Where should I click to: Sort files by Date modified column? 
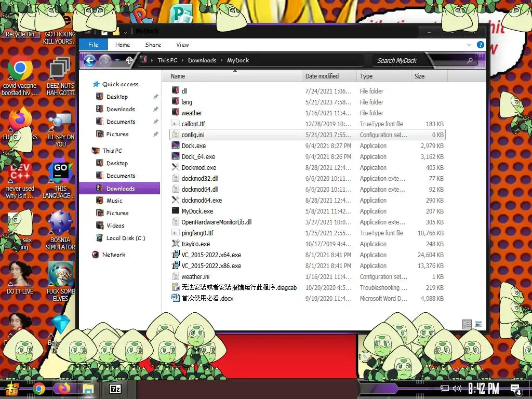click(329, 76)
